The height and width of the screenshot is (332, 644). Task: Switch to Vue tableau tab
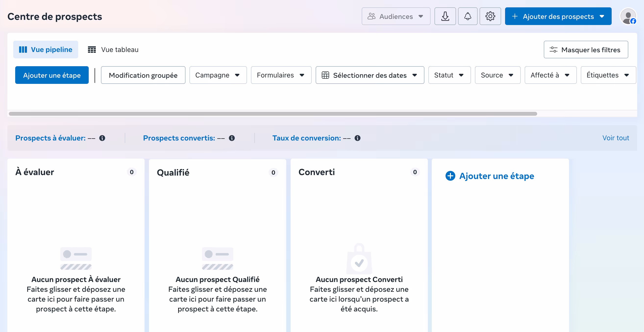tap(113, 50)
